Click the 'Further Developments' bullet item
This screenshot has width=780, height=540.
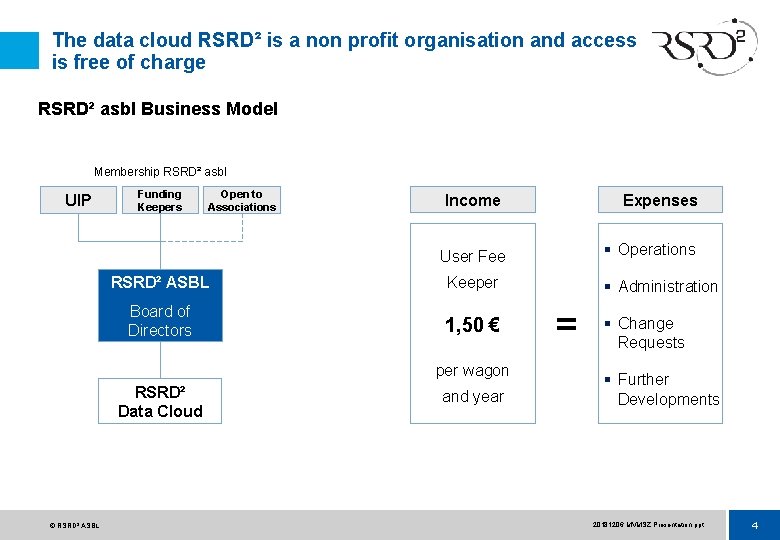(x=662, y=389)
